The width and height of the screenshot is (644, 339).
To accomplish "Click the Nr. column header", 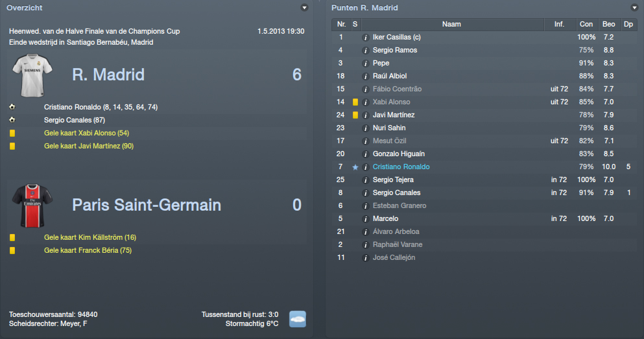I will tap(340, 25).
